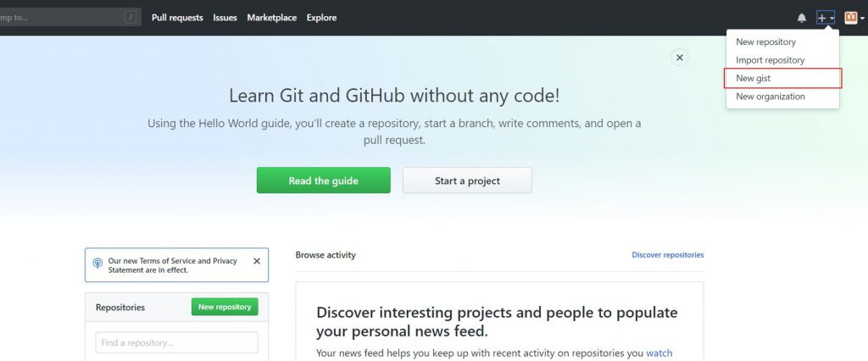Select New gist from the menu
868x361 pixels.
pos(753,78)
